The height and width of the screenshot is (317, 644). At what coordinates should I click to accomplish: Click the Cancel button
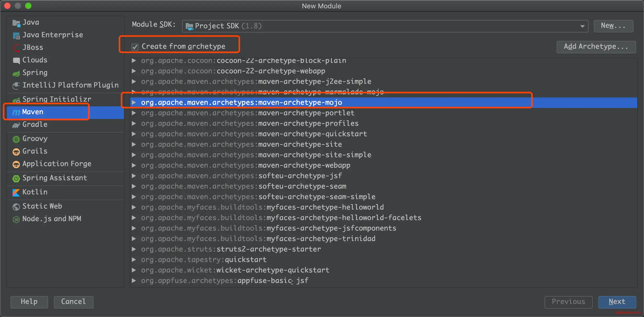click(x=74, y=302)
